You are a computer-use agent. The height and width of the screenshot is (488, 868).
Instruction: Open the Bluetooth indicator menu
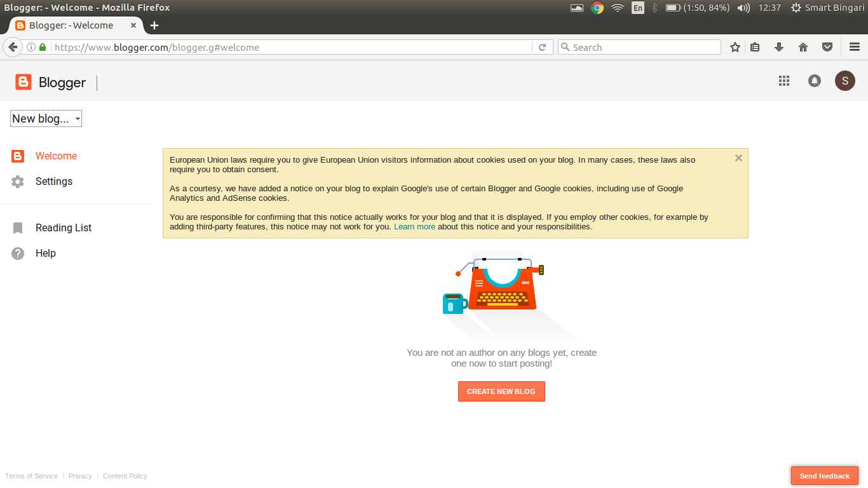pos(654,8)
